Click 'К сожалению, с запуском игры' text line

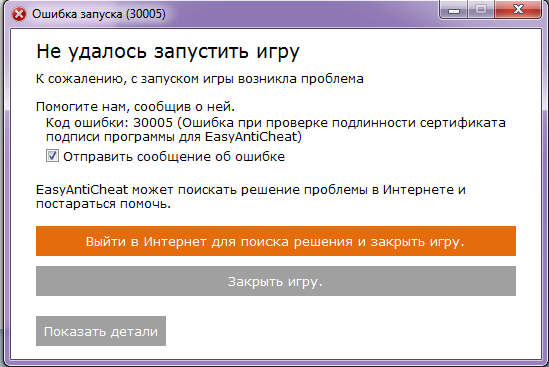200,79
